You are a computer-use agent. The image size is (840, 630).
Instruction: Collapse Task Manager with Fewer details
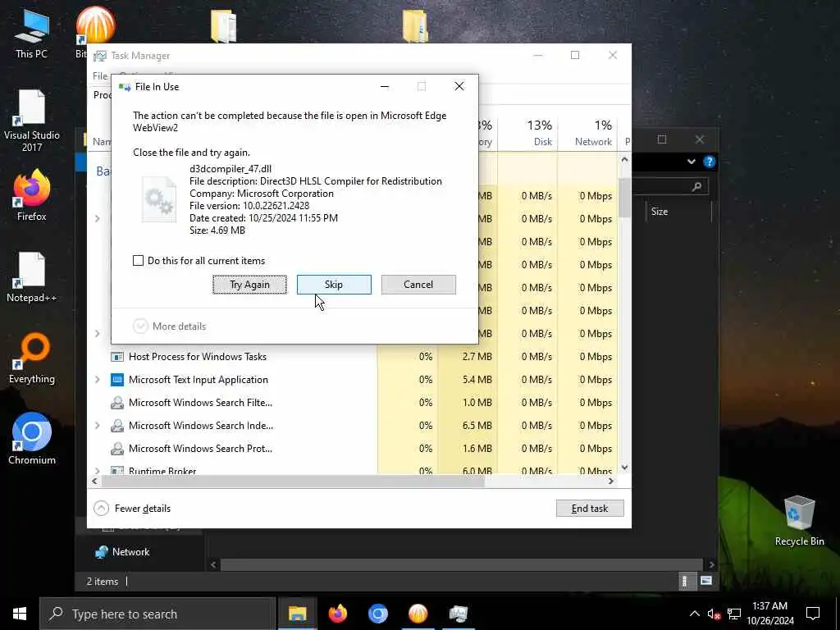click(x=132, y=509)
